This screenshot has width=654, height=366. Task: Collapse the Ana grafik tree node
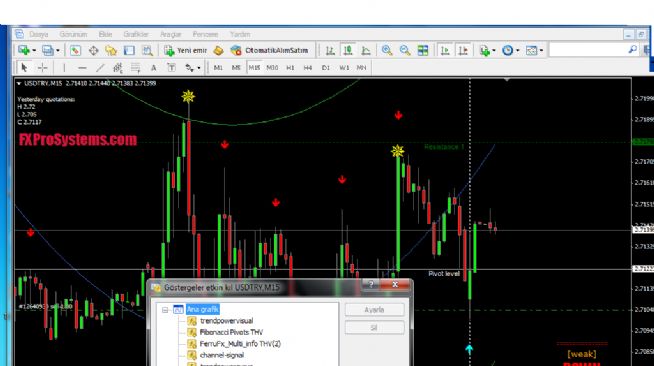pyautogui.click(x=165, y=310)
